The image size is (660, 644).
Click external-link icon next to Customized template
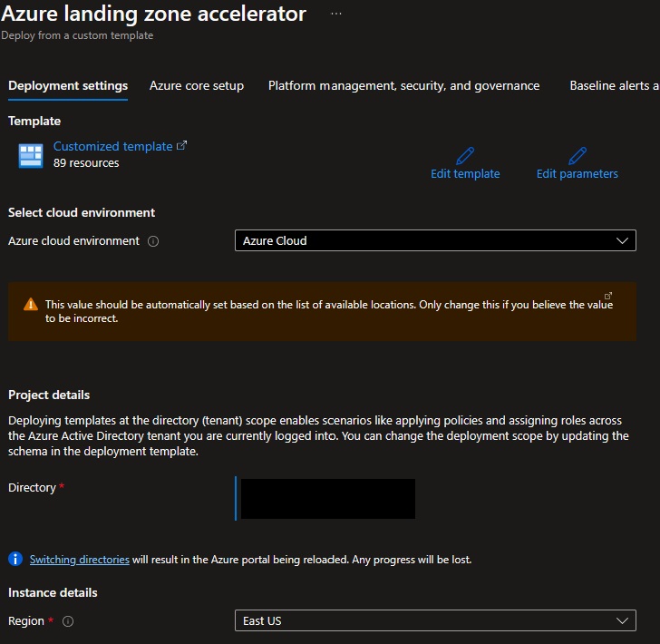click(x=182, y=145)
